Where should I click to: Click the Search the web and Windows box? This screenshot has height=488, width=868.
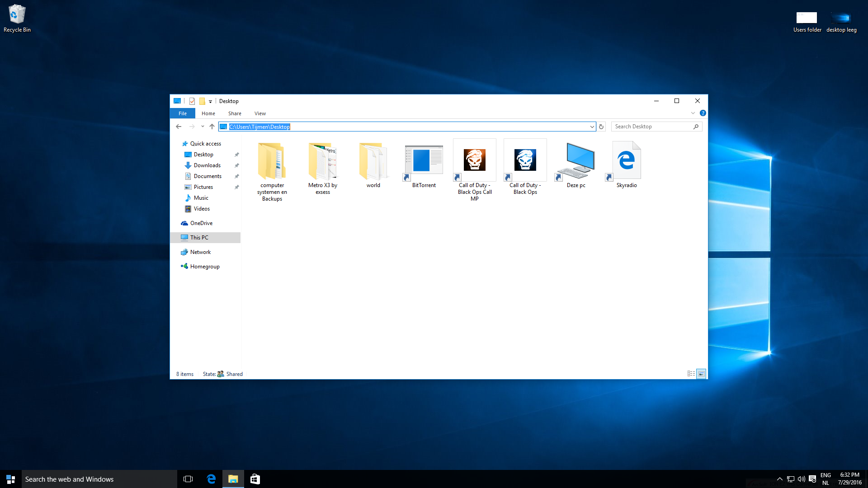(x=99, y=479)
